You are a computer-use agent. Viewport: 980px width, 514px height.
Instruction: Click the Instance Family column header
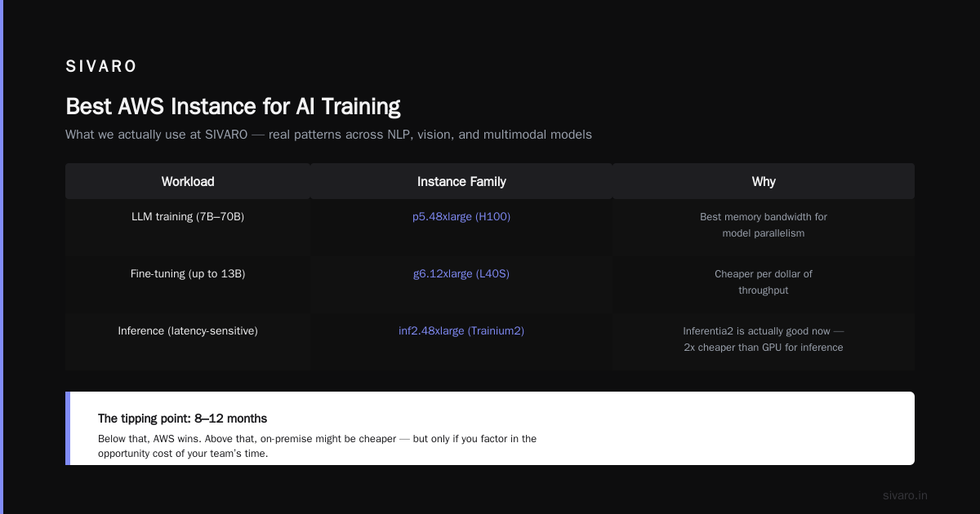click(x=461, y=181)
